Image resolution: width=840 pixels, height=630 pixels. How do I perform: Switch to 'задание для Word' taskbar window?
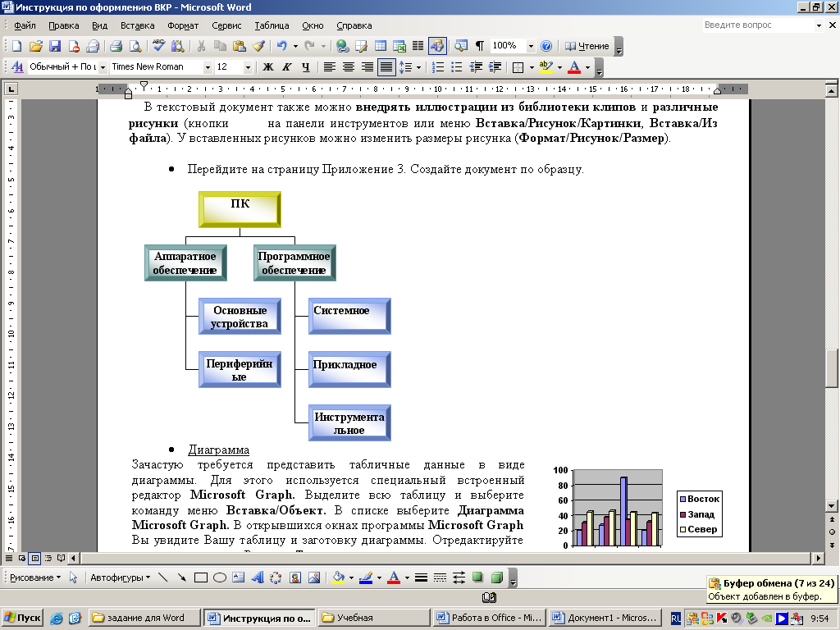144,618
